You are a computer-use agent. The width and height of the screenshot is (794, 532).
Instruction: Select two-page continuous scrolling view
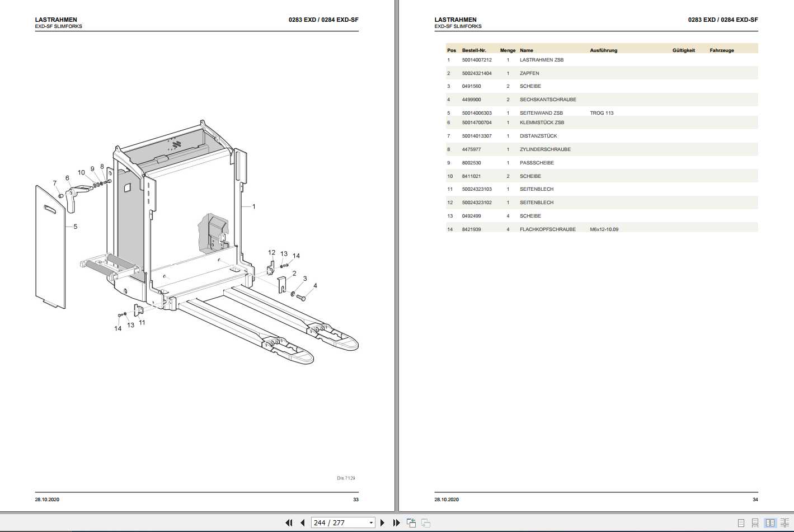tap(785, 522)
